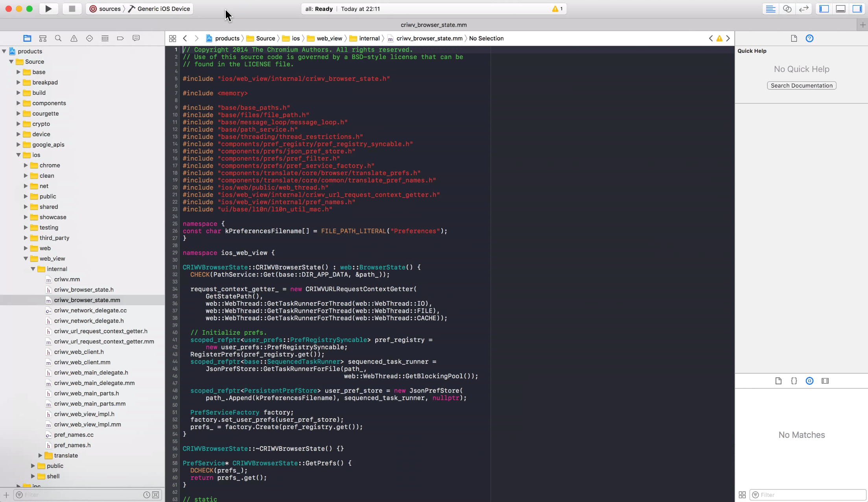Go forward in editor history
This screenshot has width=868, height=502.
click(197, 38)
